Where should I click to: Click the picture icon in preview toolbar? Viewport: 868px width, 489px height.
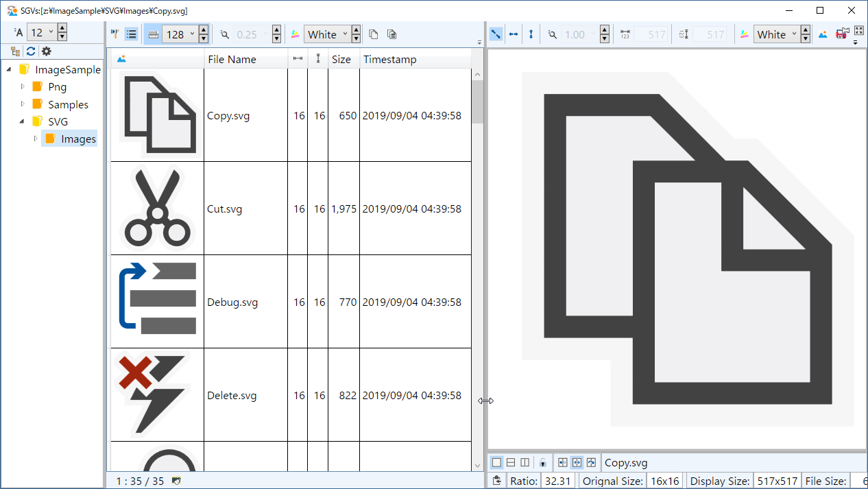[823, 34]
